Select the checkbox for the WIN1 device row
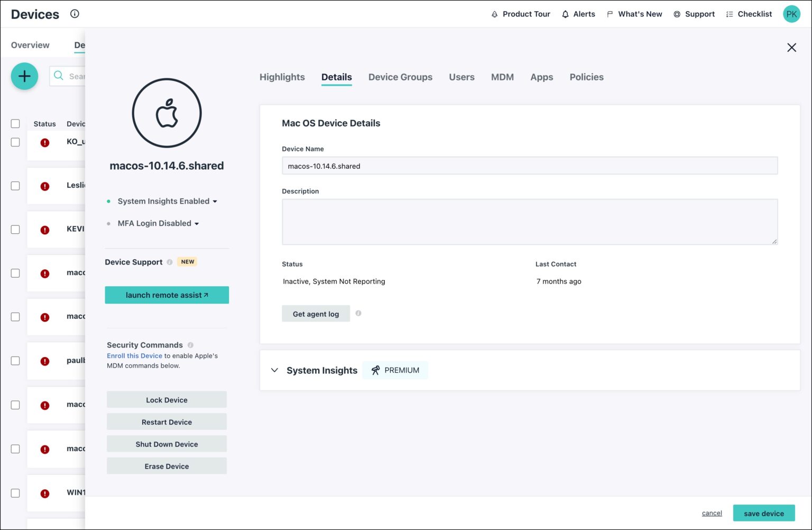The width and height of the screenshot is (812, 530). (15, 493)
